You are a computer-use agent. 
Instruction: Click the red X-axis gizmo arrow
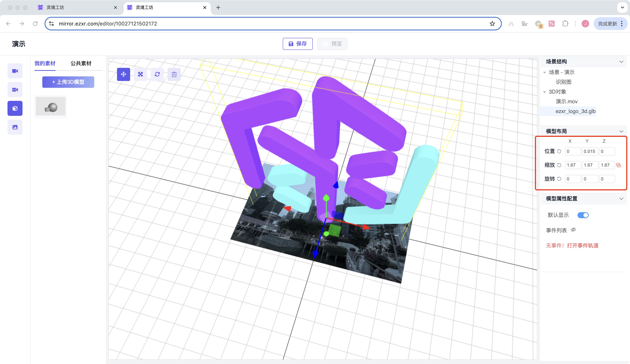click(366, 227)
